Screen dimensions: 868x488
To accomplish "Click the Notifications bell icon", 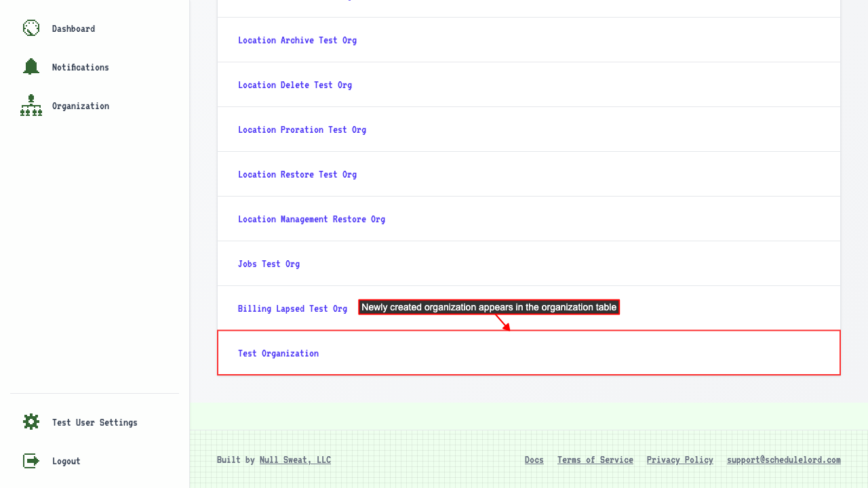I will point(31,66).
